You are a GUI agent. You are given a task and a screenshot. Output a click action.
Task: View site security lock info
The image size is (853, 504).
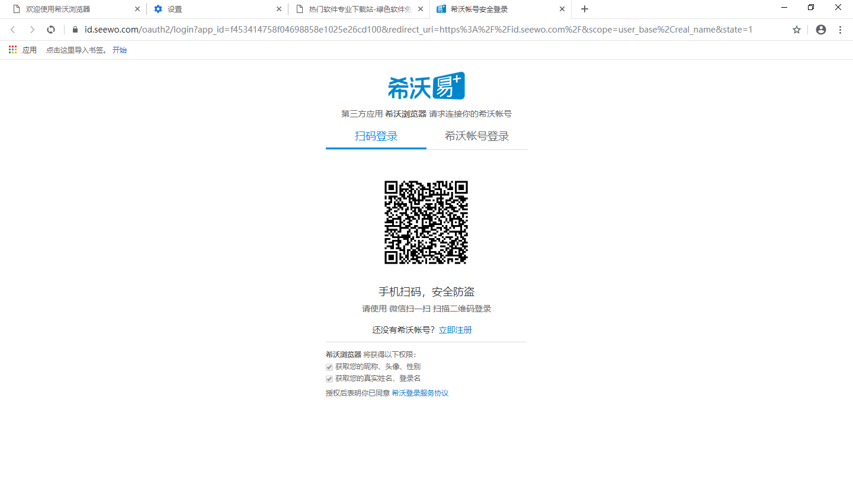(75, 30)
